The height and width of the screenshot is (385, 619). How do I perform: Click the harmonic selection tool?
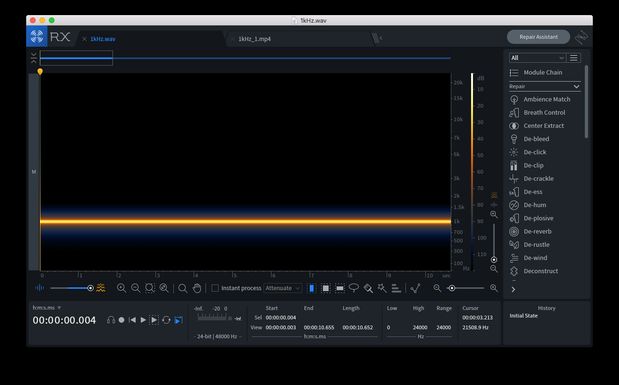(396, 288)
